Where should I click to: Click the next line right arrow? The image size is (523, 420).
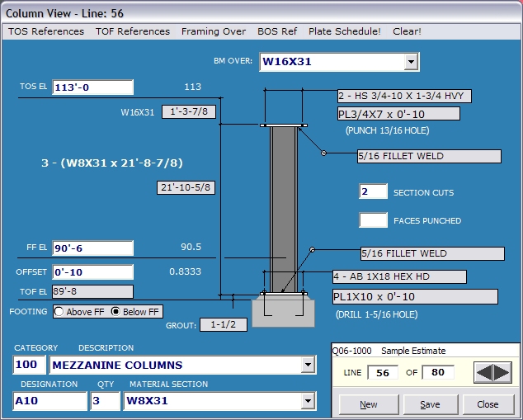502,373
